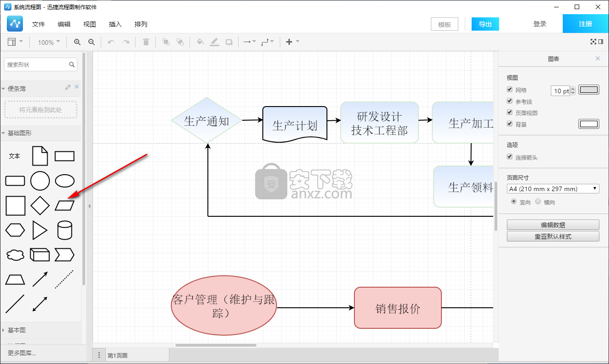This screenshot has width=609, height=364.
Task: Choose the triangle shape
Action: 40,230
